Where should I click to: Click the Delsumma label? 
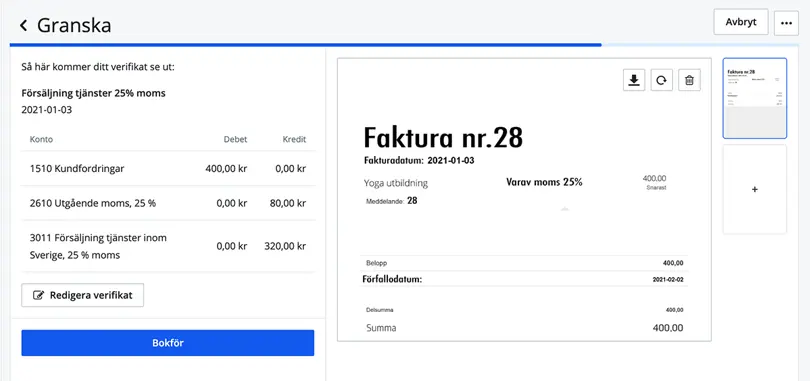[380, 310]
